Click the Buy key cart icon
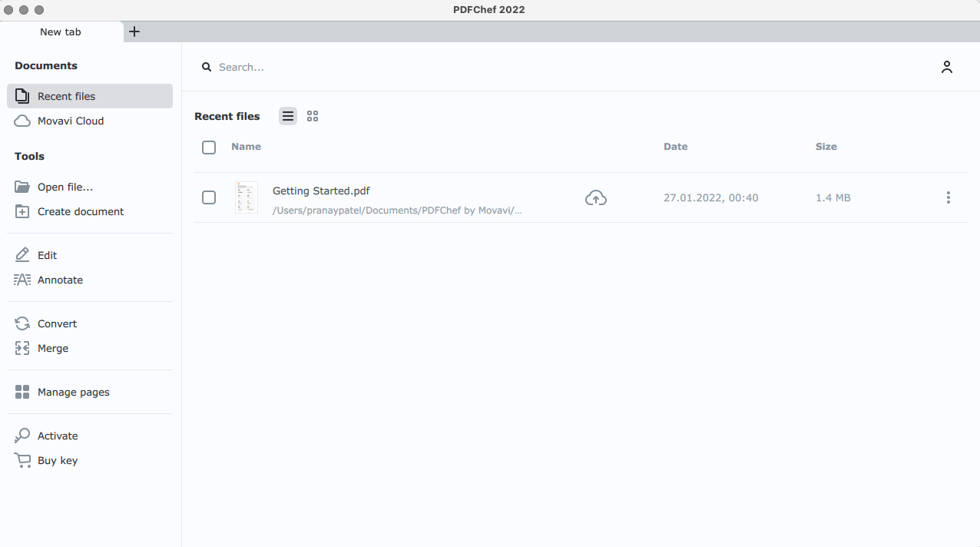This screenshot has height=547, width=980. 22,460
